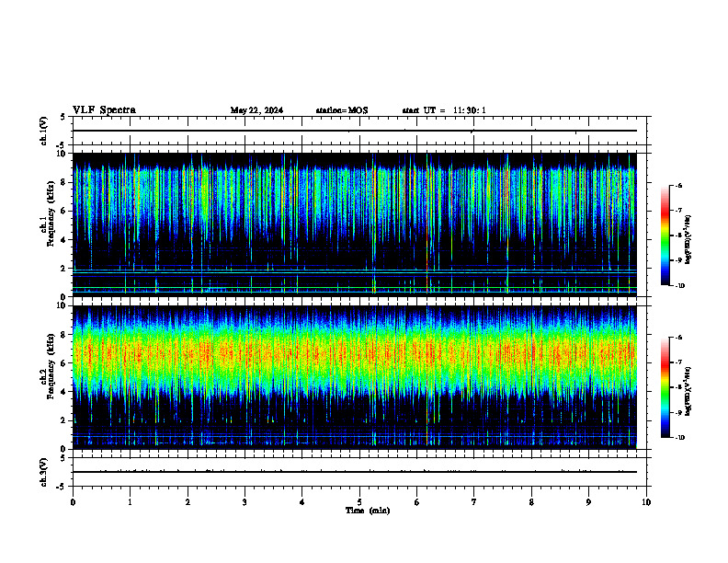The width and height of the screenshot is (728, 563).
Task: Click the ch.2 frequency axis "8" tick label
Action: click(63, 335)
